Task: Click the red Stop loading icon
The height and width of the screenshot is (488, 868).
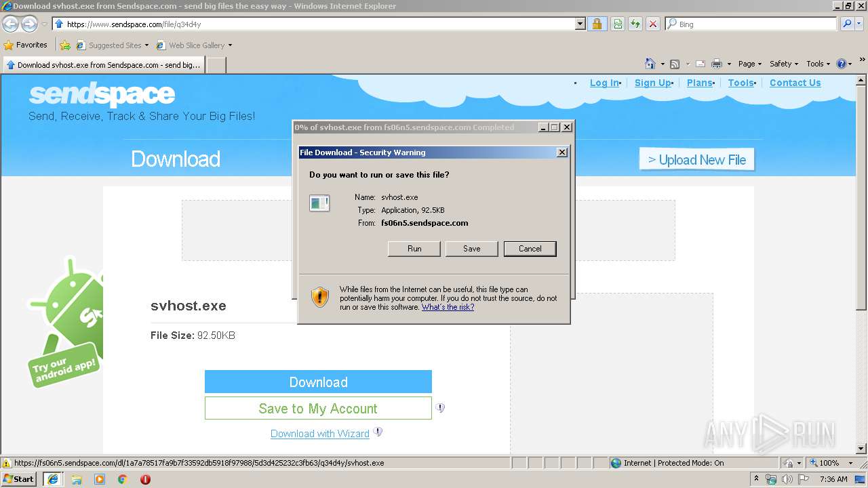Action: [x=653, y=24]
